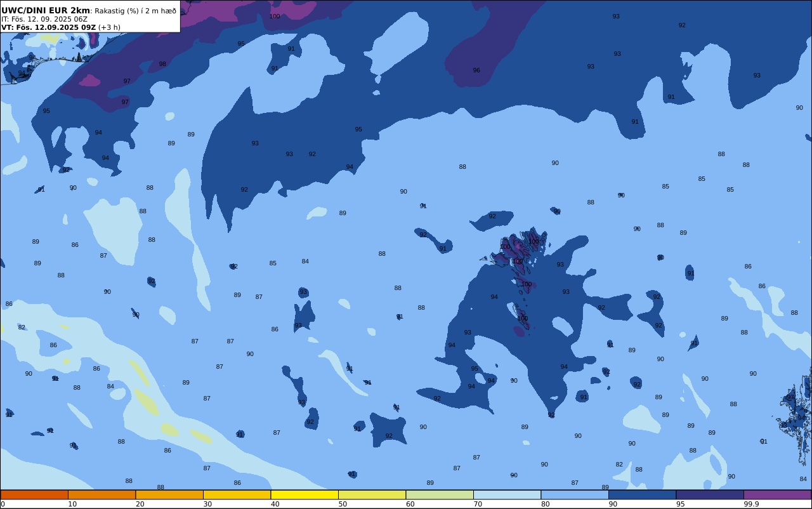Click the 95–99.9 dark indigo legend swatch
Screen dimensions: 812x509
[x=710, y=494]
